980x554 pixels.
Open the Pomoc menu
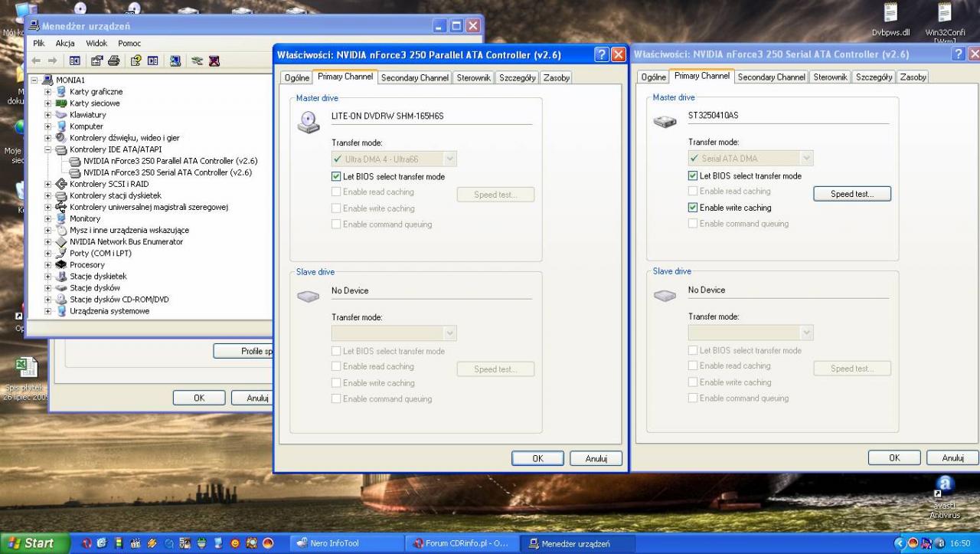pos(129,44)
